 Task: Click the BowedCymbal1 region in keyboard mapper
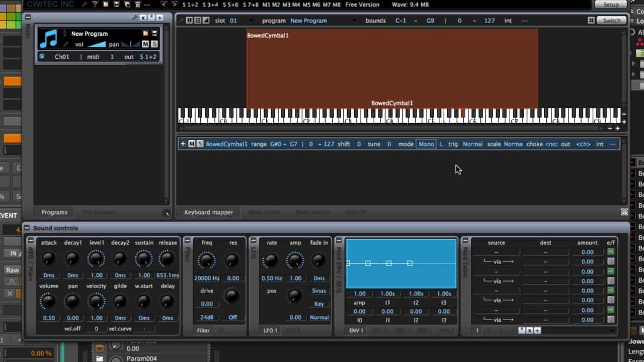click(392, 68)
